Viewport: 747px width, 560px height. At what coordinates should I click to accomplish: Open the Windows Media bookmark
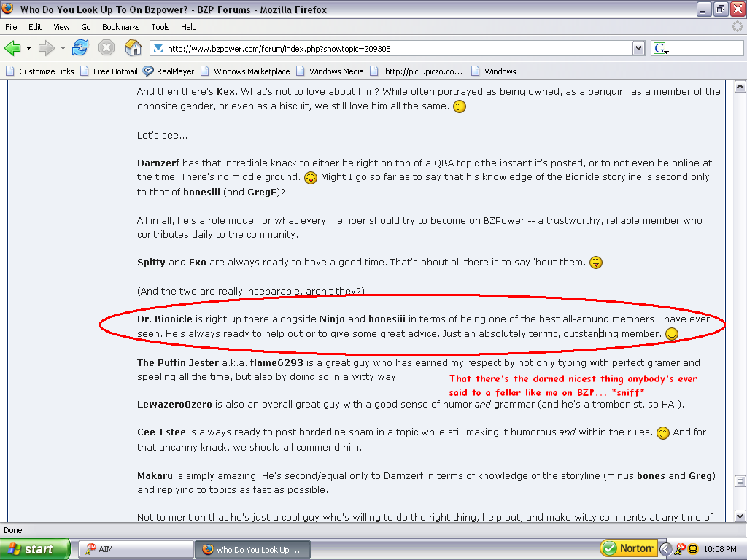point(330,71)
